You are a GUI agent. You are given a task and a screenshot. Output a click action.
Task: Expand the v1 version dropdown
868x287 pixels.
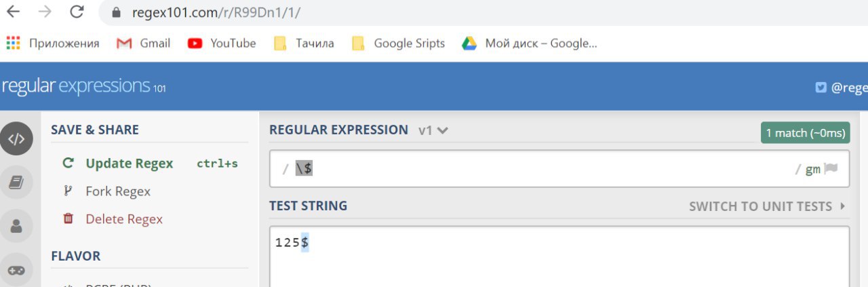pyautogui.click(x=433, y=130)
